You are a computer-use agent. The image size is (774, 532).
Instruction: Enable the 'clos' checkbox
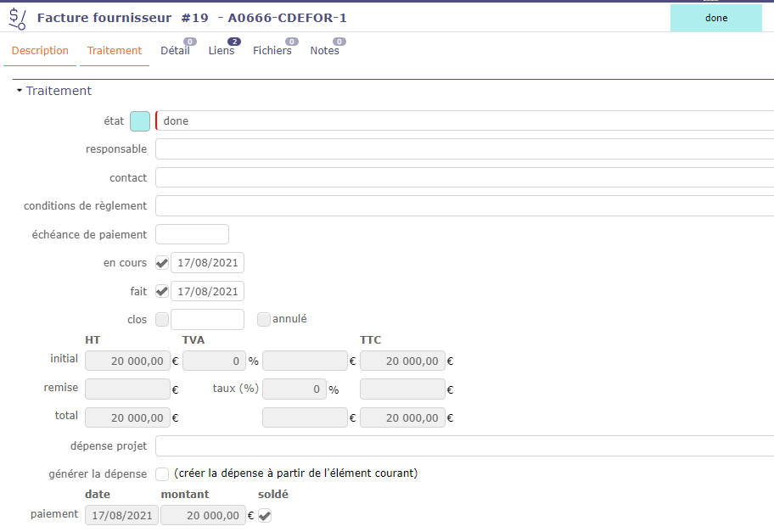pos(162,320)
